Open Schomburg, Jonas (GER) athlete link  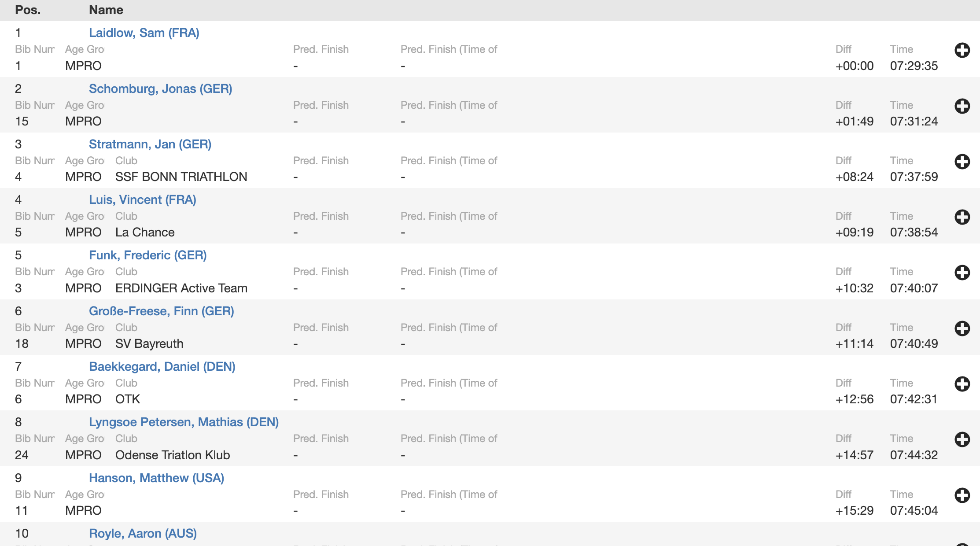coord(160,89)
